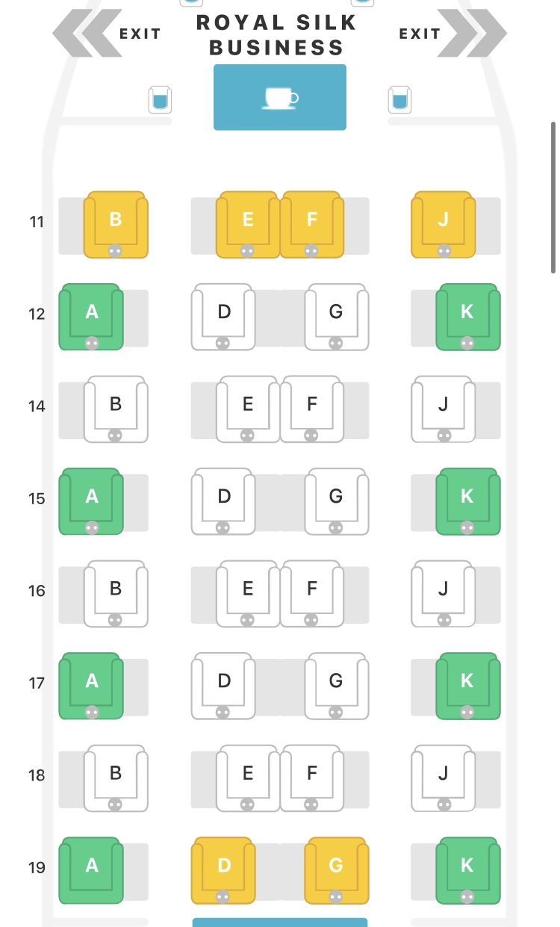Choose seat 18J on the right side
This screenshot has height=927, width=560.
[444, 777]
